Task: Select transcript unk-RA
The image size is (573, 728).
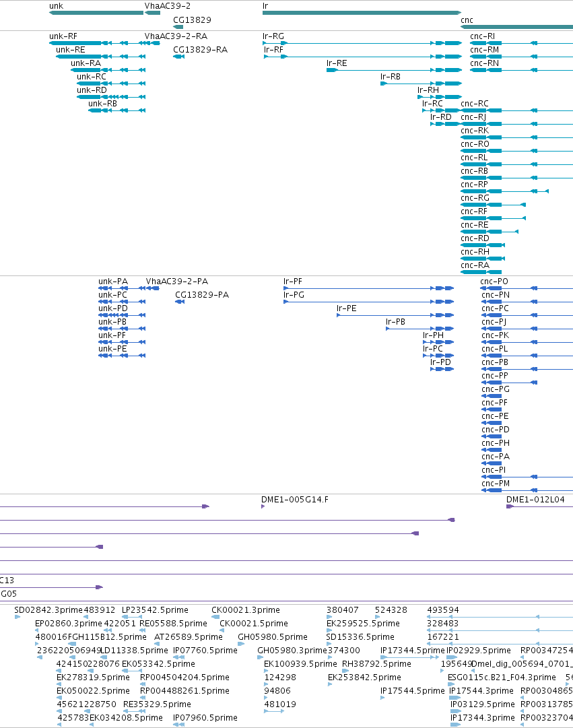Action: (108, 70)
